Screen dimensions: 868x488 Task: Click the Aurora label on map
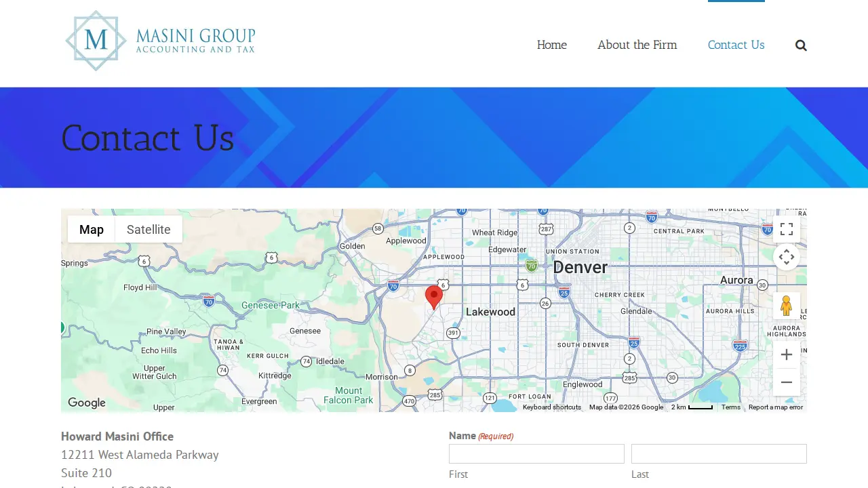tap(736, 280)
